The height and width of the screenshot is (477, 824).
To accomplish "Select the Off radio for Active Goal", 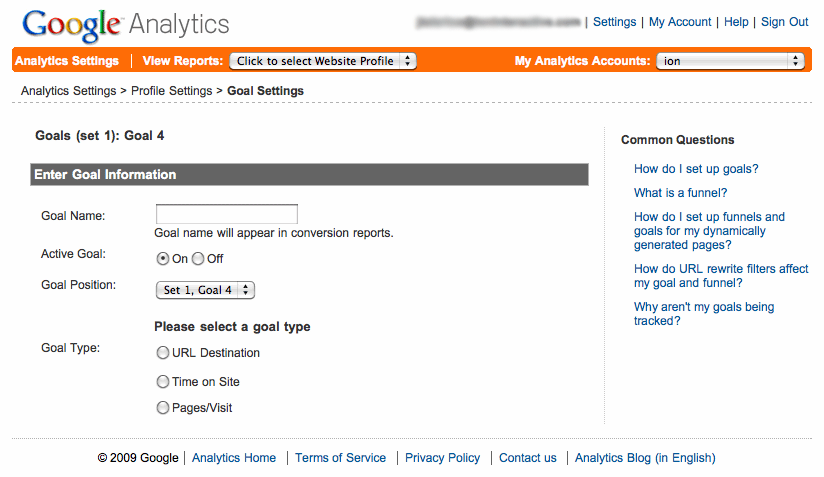I will click(x=198, y=258).
